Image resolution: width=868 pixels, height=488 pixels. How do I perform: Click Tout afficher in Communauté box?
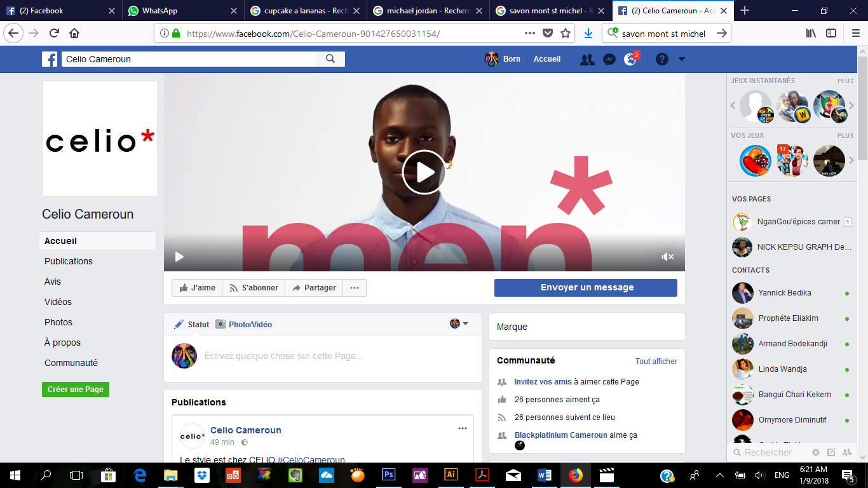point(656,361)
